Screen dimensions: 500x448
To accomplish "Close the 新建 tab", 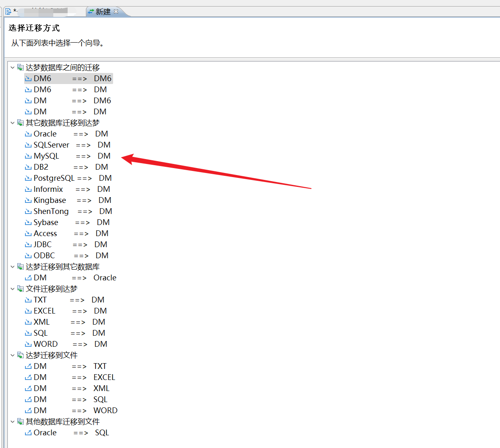I will point(116,11).
